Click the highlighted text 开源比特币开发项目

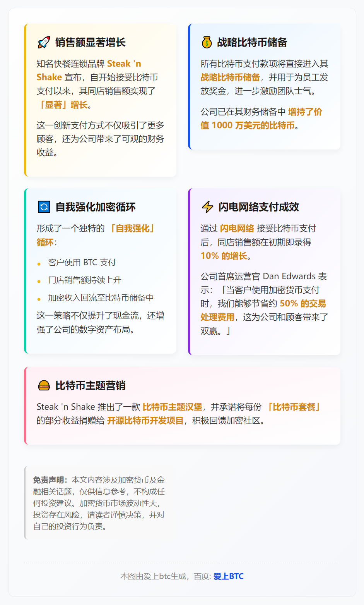(145, 421)
